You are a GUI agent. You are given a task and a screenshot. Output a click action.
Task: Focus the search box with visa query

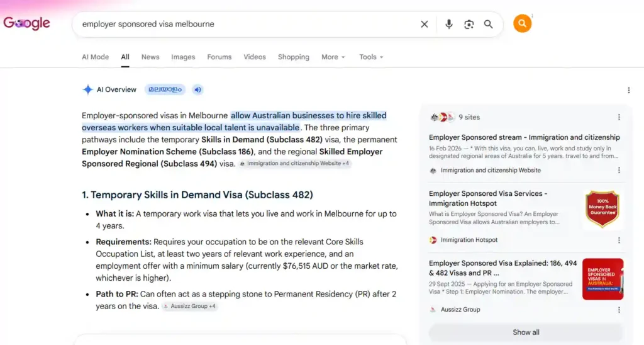[247, 25]
